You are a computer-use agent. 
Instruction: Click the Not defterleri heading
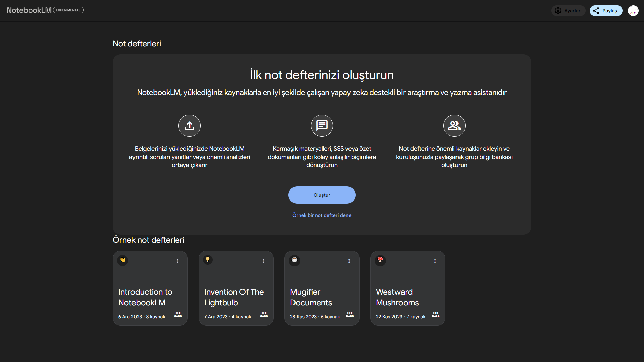pos(137,44)
